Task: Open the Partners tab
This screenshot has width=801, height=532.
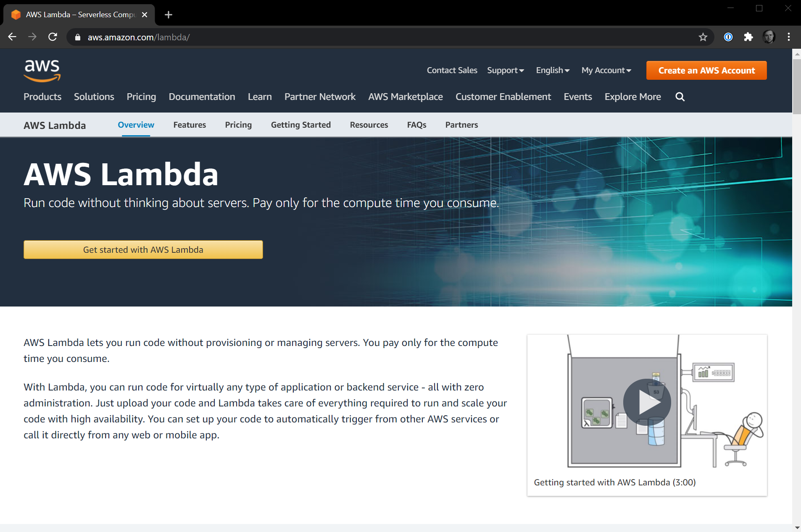Action: pyautogui.click(x=461, y=125)
